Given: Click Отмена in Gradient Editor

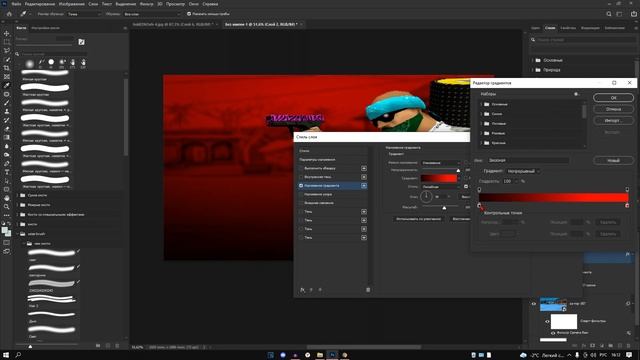Looking at the screenshot, I should point(613,109).
